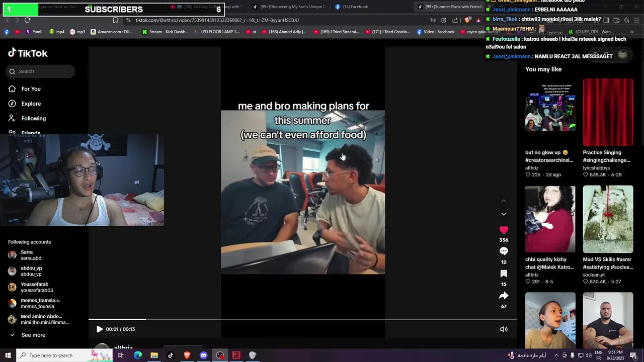Open mp4 bookmark
Viewport: 644px width, 362px height.
(57, 32)
